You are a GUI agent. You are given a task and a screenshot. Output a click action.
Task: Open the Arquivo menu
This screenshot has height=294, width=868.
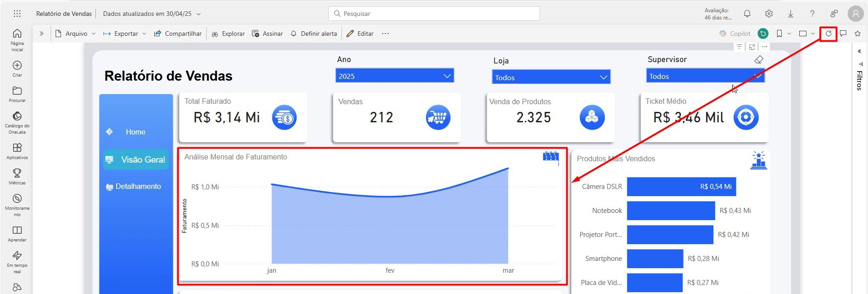76,34
